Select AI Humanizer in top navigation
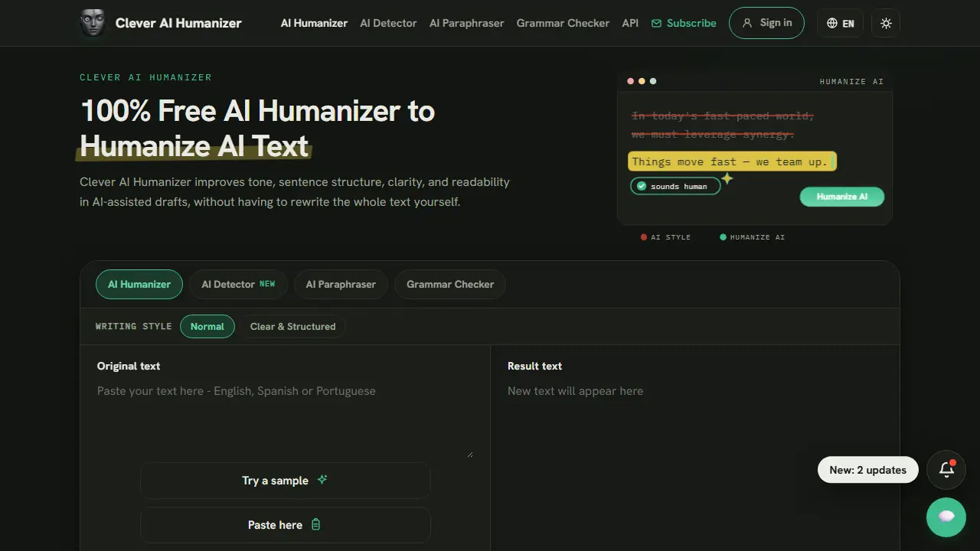Screen dimensions: 980x551 [x=314, y=23]
